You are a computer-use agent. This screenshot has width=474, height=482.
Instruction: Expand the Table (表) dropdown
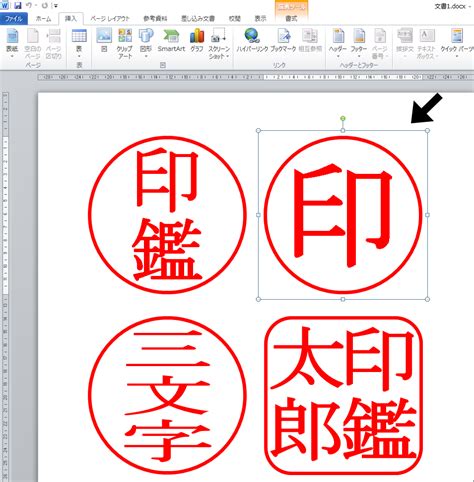coord(79,43)
